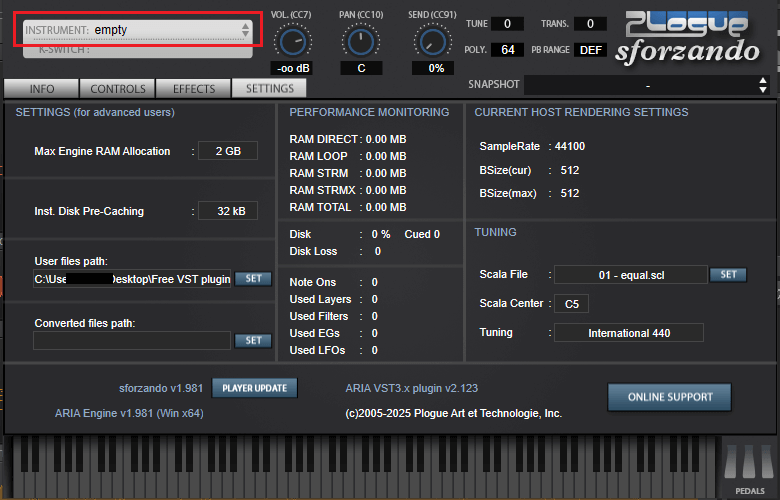Click the BSize(max) 512 value
This screenshot has height=500, width=780.
(570, 193)
